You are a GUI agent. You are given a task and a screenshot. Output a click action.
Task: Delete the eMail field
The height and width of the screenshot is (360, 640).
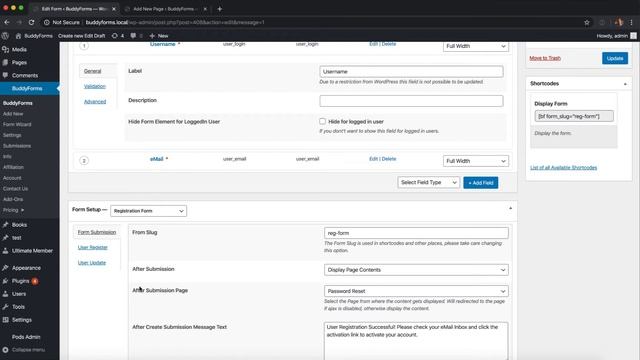pos(389,159)
